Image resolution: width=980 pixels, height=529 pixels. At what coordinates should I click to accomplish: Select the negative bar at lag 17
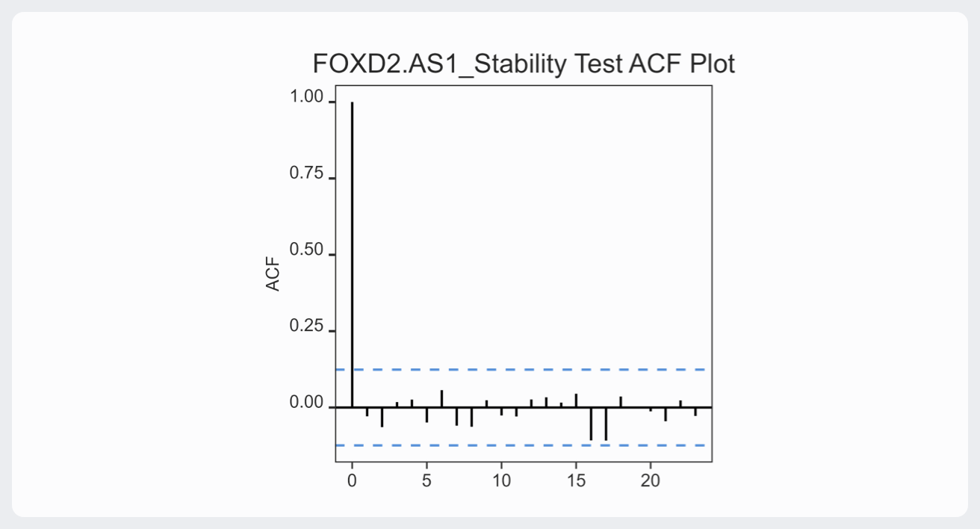point(606,424)
